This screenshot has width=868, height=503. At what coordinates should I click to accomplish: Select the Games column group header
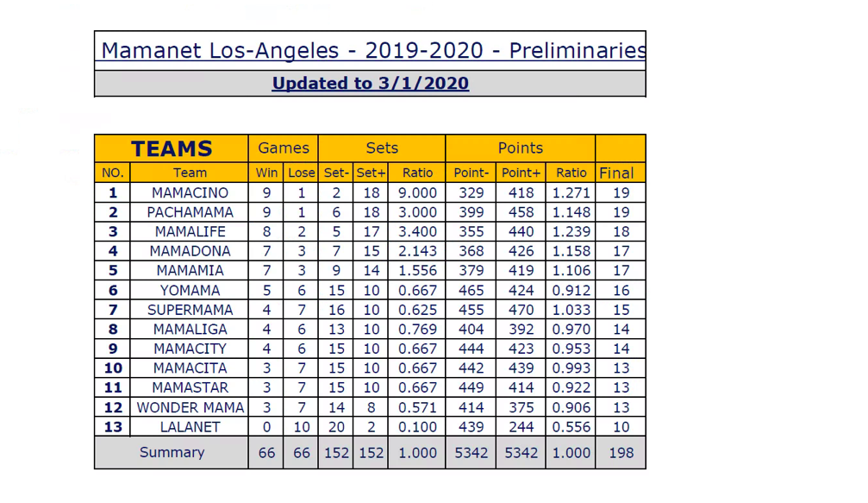point(284,148)
